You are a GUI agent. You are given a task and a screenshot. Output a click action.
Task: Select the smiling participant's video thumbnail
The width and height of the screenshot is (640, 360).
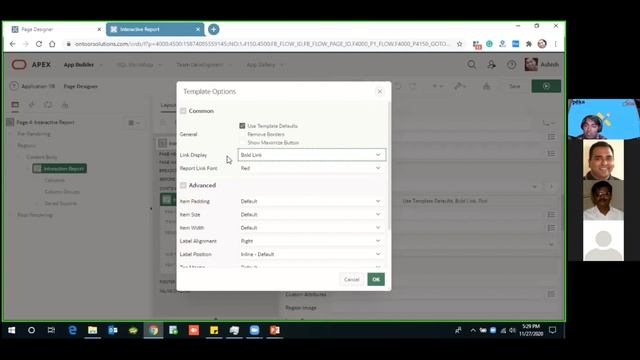click(x=603, y=160)
